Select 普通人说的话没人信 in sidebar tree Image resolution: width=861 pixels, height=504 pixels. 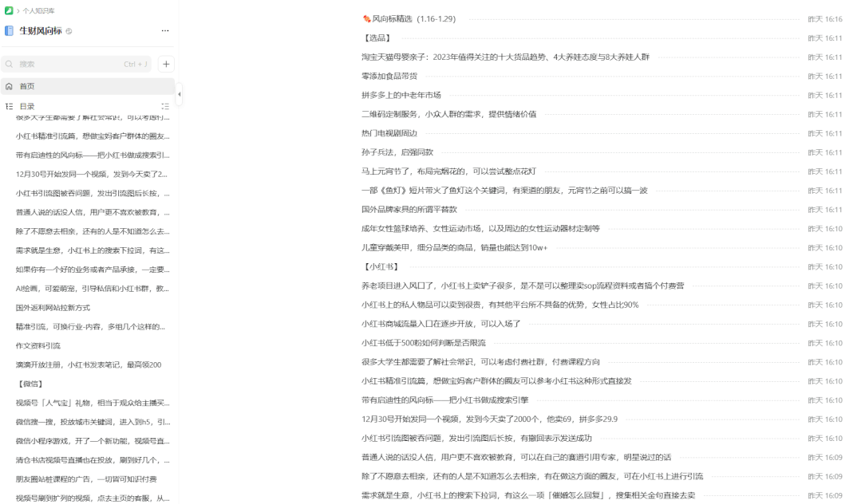93,212
